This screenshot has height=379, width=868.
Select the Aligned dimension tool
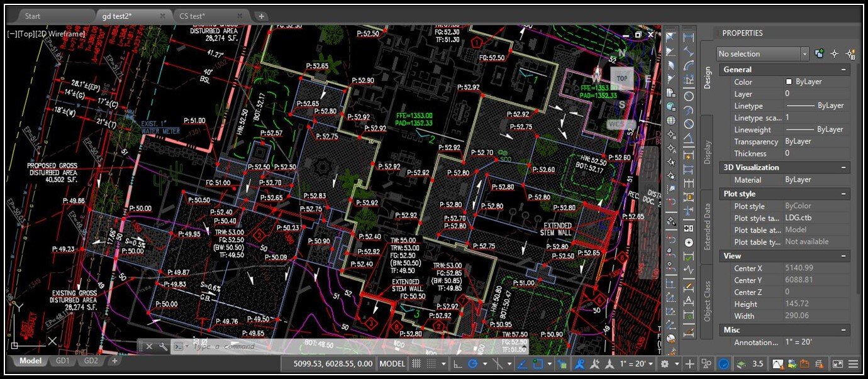tap(689, 52)
